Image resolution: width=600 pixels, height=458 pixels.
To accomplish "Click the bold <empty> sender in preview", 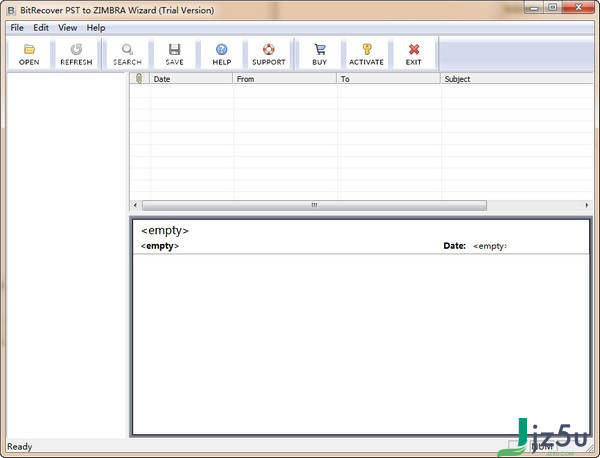I will 160,246.
